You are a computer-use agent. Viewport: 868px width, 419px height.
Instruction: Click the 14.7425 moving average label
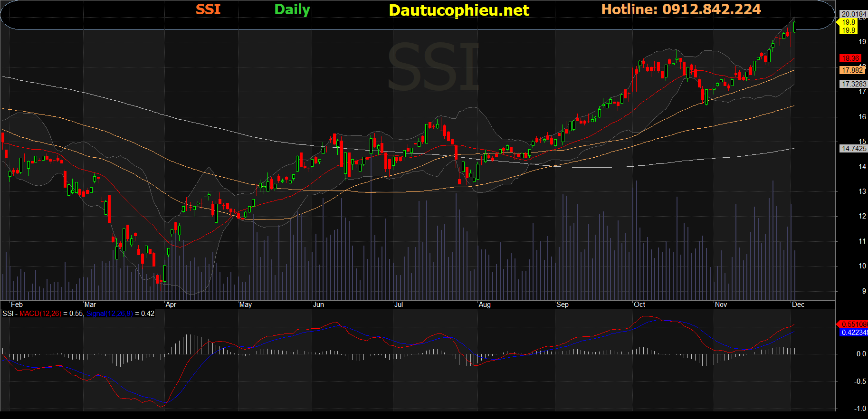(854, 149)
